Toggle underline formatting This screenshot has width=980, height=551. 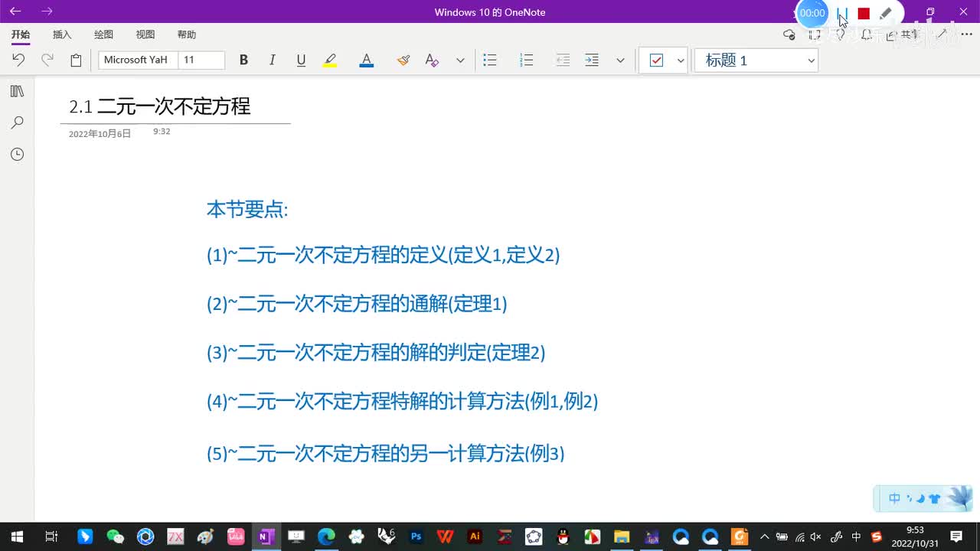301,60
